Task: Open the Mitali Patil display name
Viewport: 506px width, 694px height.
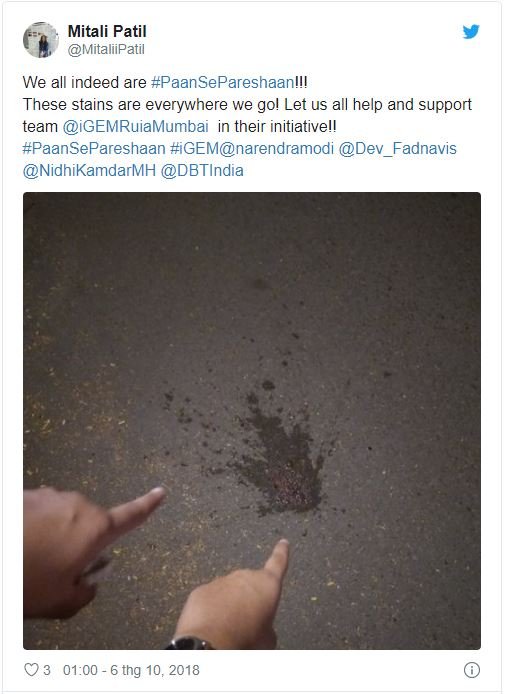Action: [x=107, y=31]
